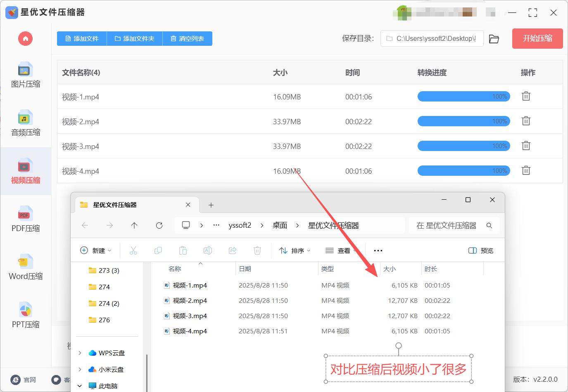Click the Refresh icon in File Explorer

(x=159, y=225)
